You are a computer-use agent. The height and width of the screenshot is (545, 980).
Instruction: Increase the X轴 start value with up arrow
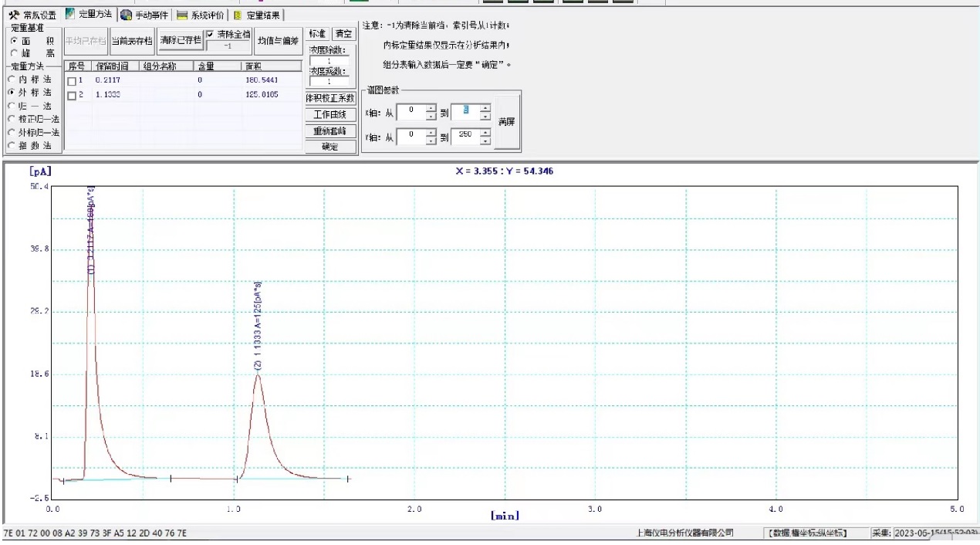click(x=431, y=108)
